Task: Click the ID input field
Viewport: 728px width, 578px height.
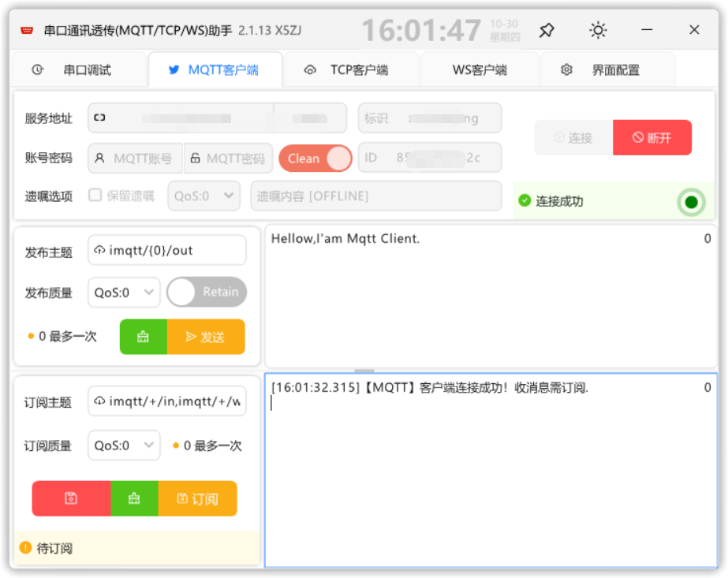Action: 430,158
